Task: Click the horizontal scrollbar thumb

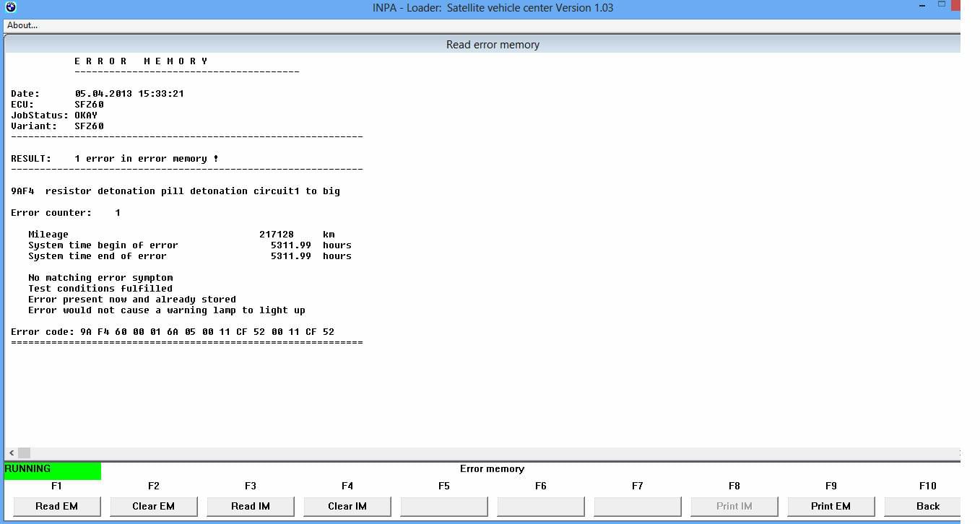Action: 24,453
